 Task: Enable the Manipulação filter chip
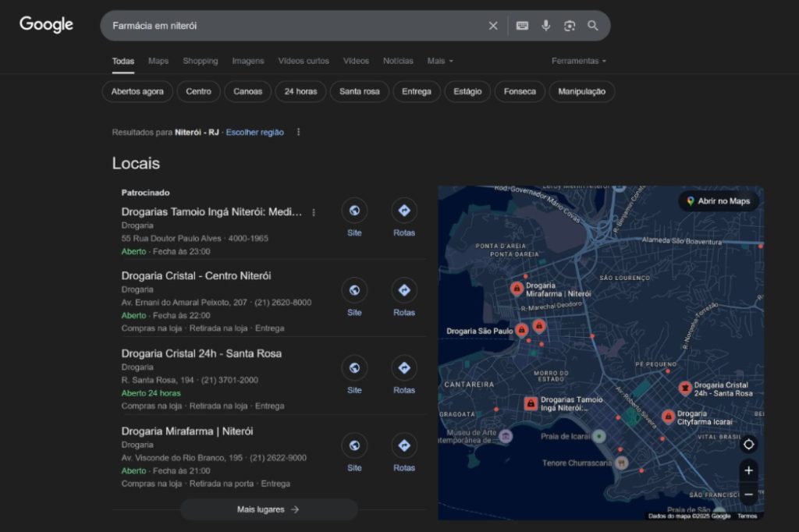[581, 92]
